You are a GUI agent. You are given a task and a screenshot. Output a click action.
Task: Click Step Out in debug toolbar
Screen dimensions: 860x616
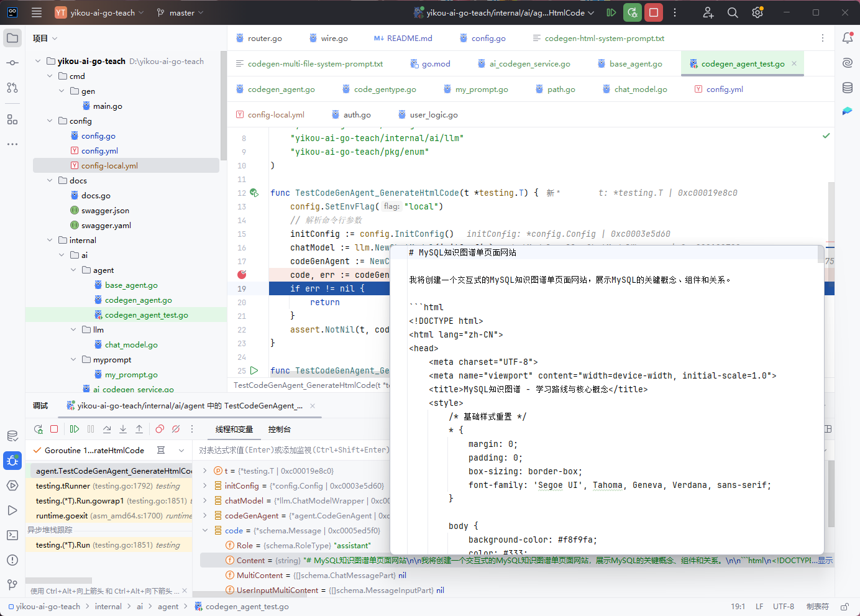139,429
